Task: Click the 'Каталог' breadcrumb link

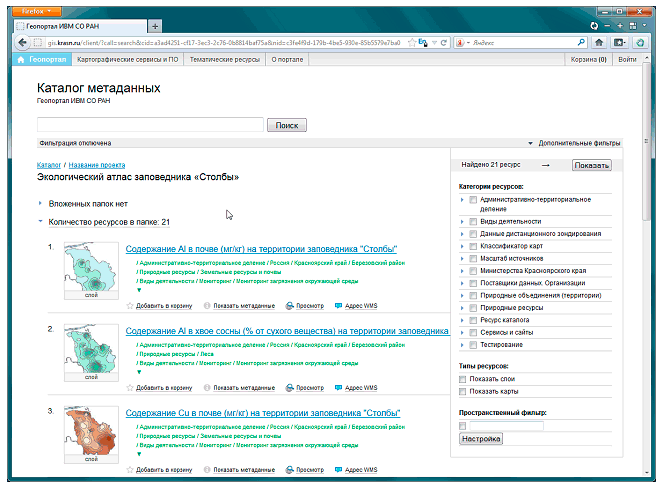Action: coord(49,163)
